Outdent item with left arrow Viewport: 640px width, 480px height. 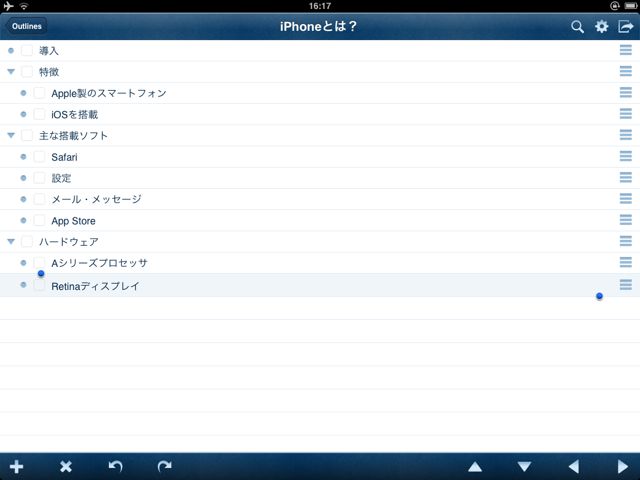[x=574, y=466]
